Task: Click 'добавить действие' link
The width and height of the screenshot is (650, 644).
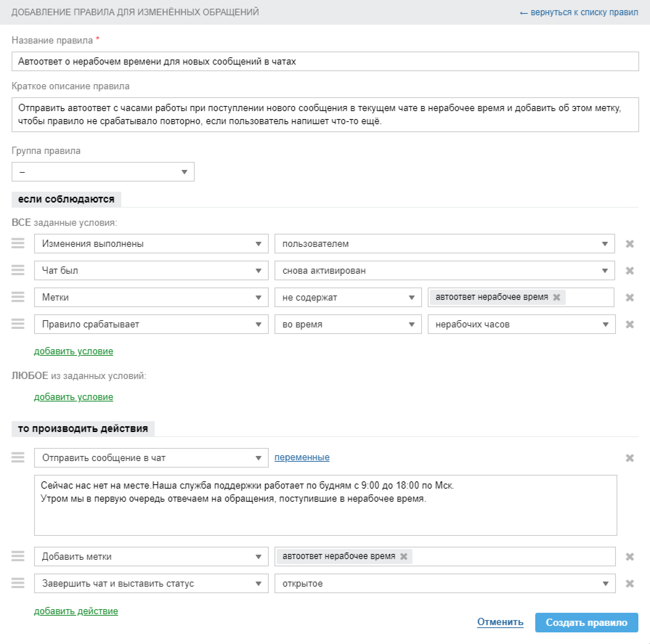Action: coord(76,611)
